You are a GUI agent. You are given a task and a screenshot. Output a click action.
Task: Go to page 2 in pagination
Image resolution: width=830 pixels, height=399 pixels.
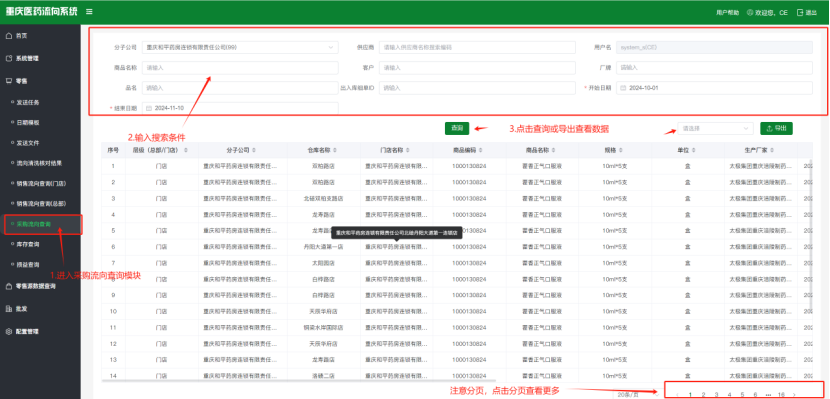703,395
